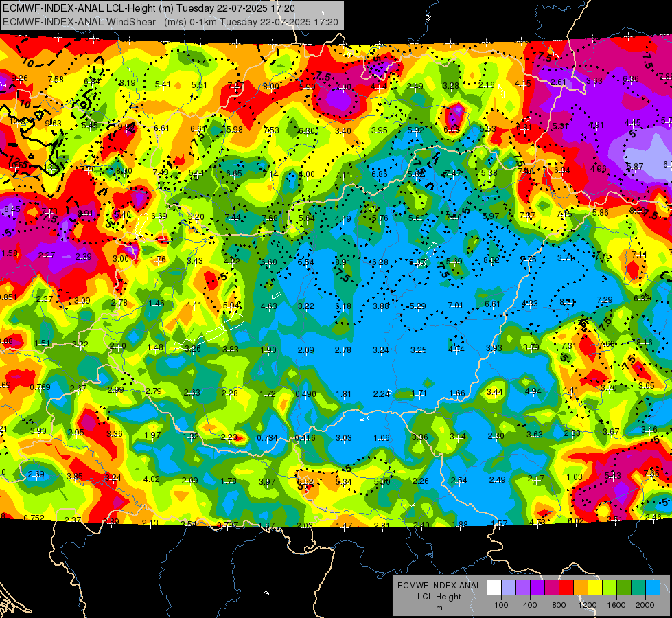Click the wind shear value 1.03
This screenshot has width=672, height=618.
point(575,477)
